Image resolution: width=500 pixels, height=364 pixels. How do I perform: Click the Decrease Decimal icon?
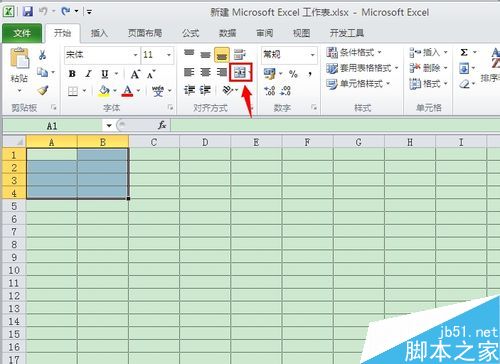286,90
